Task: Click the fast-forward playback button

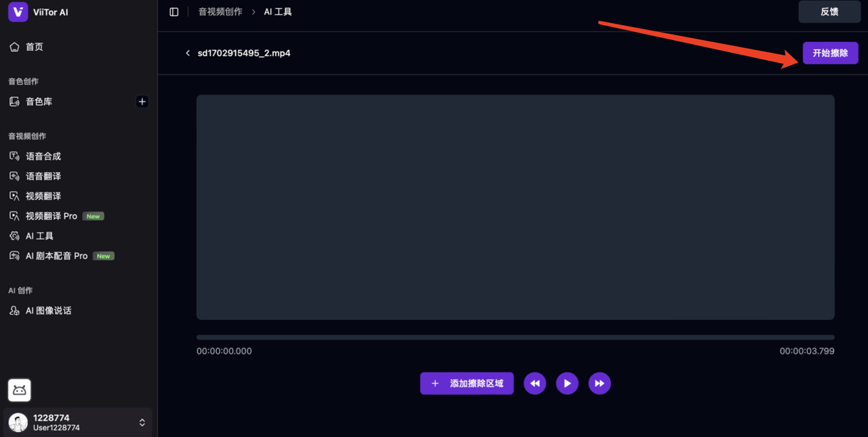Action: click(599, 383)
